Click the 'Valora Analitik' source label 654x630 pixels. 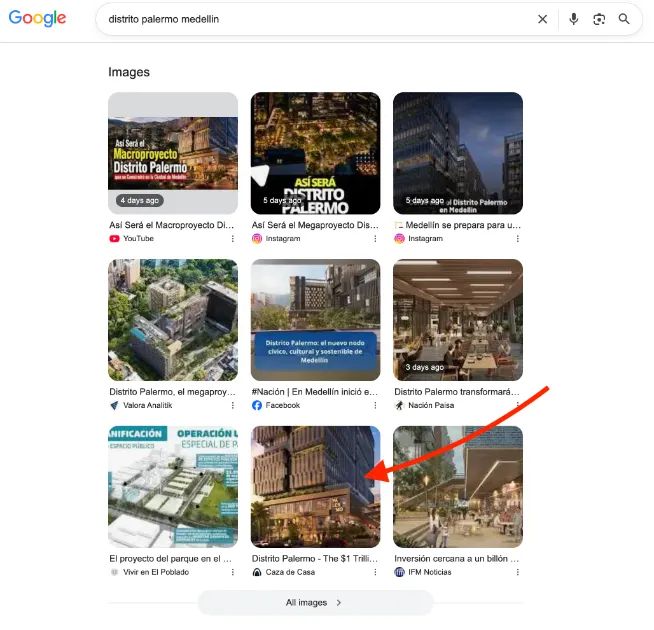point(148,405)
